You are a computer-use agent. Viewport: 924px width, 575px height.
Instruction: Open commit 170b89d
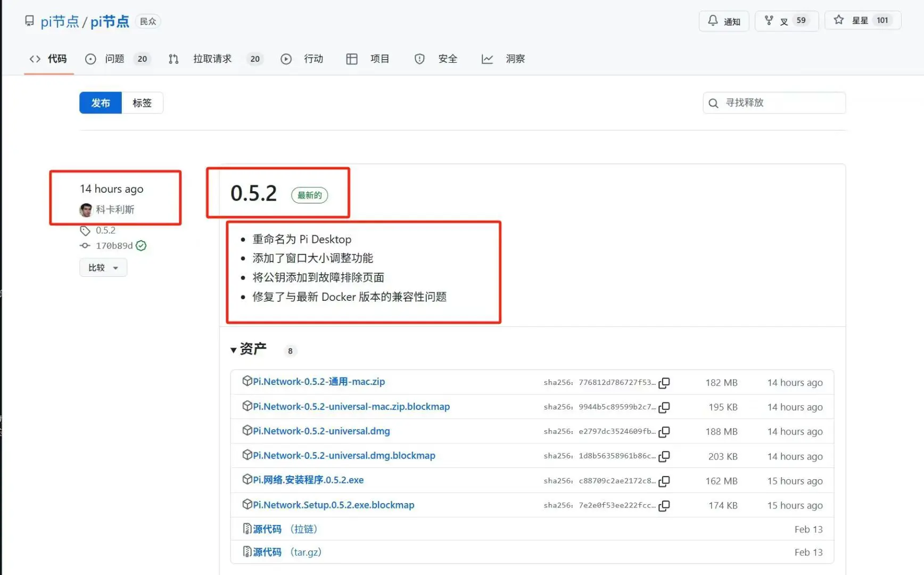point(114,245)
